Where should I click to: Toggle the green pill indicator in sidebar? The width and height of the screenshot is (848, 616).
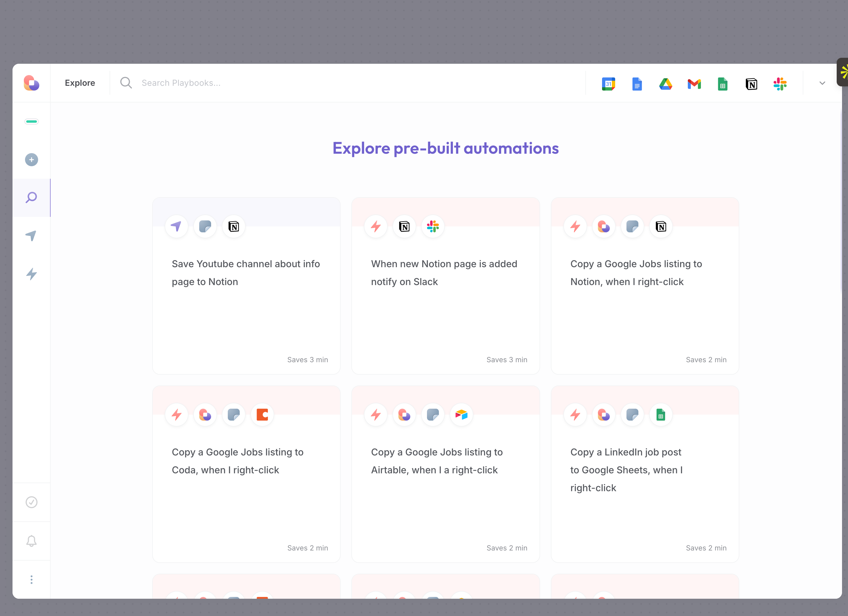point(31,121)
